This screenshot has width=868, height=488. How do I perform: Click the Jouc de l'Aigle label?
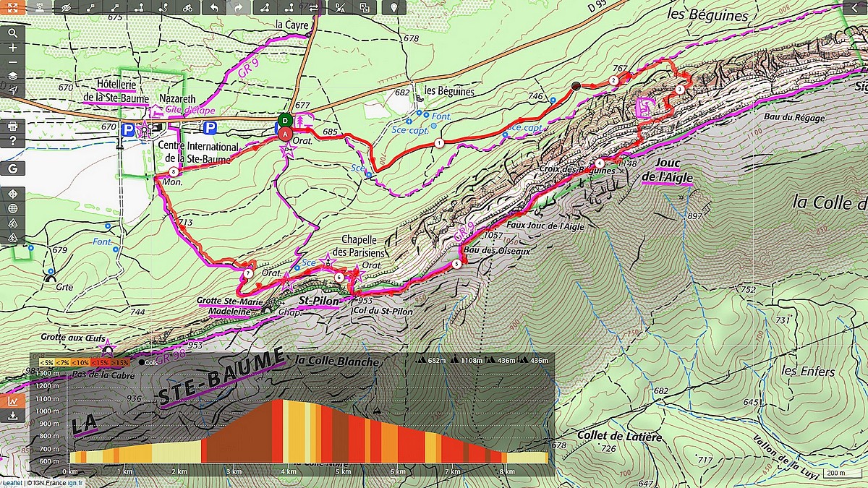(667, 169)
